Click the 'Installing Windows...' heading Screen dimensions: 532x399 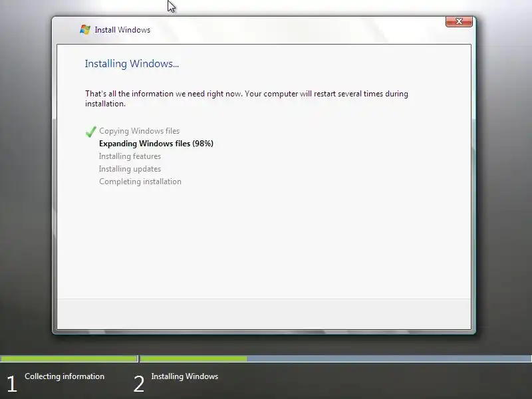[132, 64]
